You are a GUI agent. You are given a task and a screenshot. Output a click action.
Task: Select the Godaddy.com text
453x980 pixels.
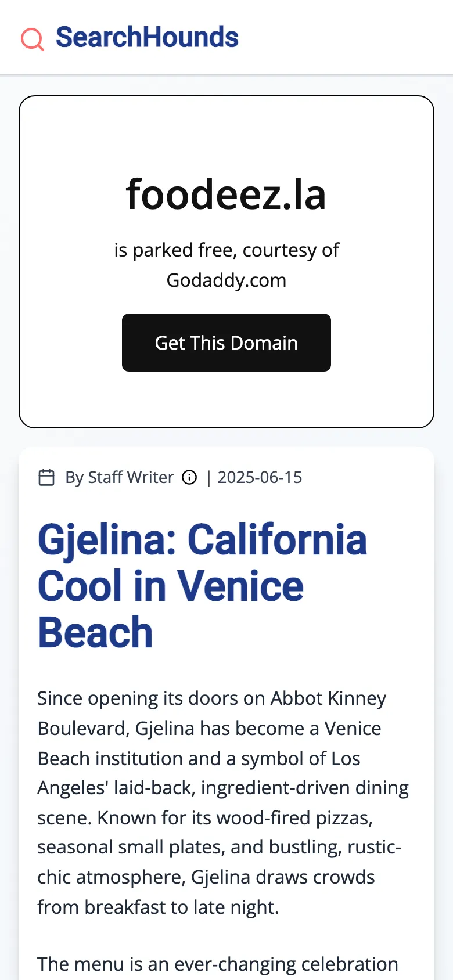click(226, 280)
